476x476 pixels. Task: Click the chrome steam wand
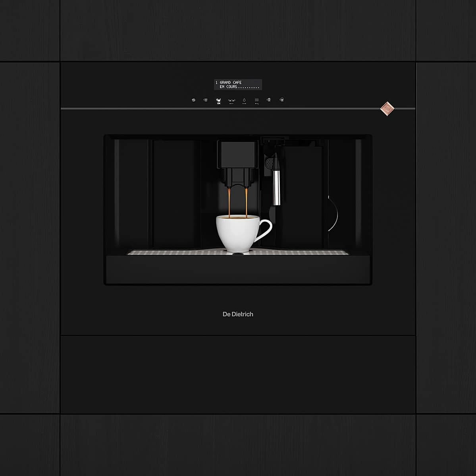276,186
